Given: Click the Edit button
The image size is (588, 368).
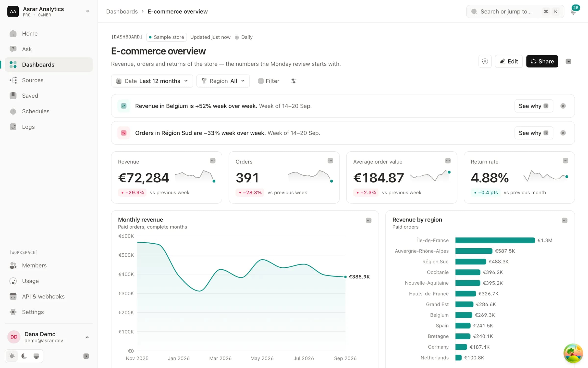Looking at the screenshot, I should pos(509,61).
